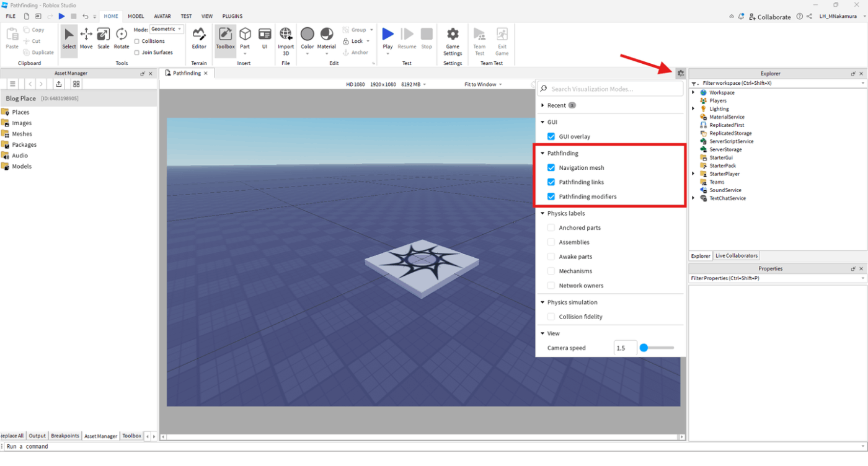
Task: Enable Network owners checkbox
Action: [x=551, y=286]
